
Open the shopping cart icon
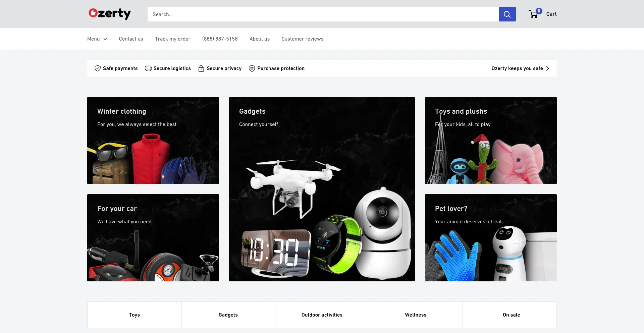click(x=533, y=14)
